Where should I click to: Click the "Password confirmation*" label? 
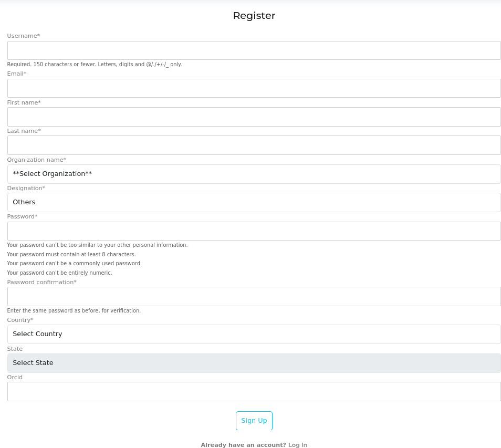click(42, 282)
